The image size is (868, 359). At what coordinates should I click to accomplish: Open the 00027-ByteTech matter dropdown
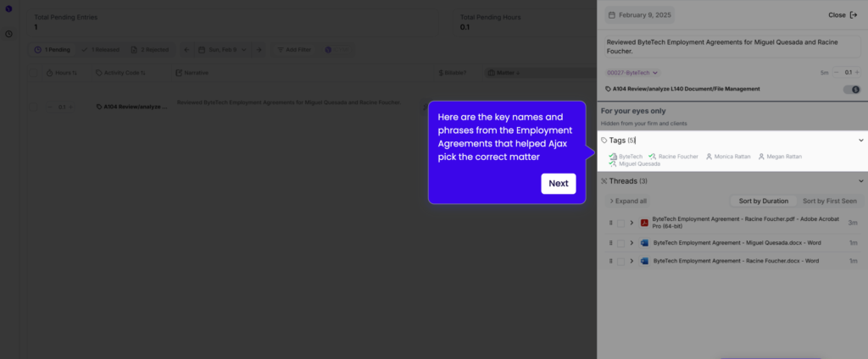pos(632,73)
